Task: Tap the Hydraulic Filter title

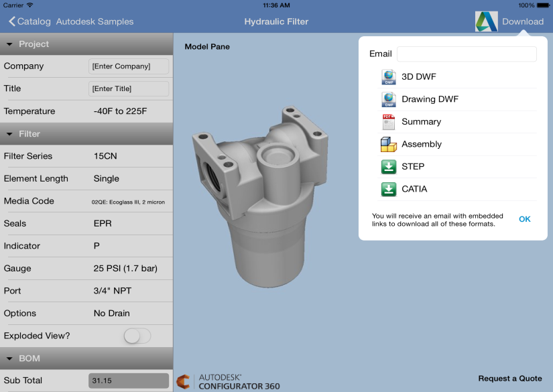Action: (276, 21)
